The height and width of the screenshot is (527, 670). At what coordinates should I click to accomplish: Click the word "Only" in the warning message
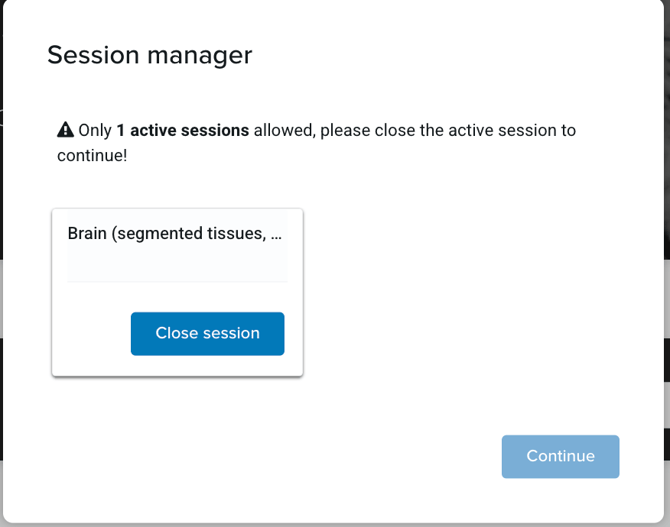click(96, 130)
